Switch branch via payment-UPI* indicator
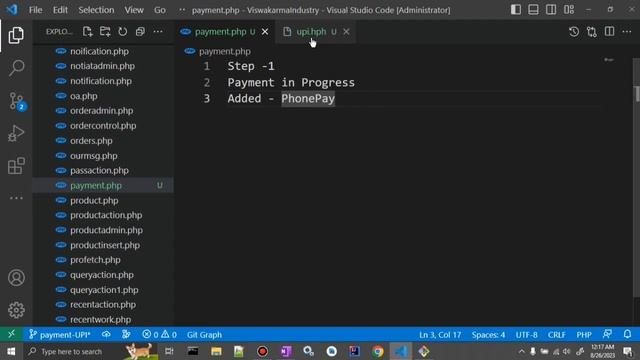640x360 pixels. [60, 335]
